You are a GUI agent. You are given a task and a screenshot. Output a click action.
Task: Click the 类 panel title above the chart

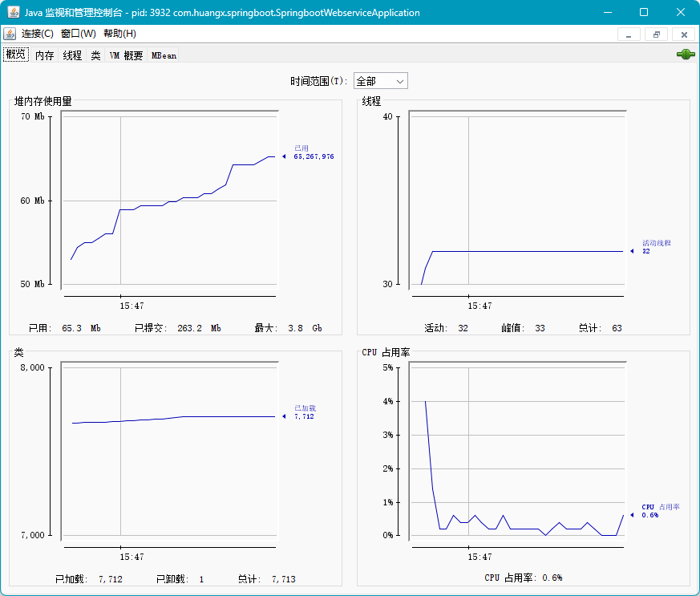[18, 352]
